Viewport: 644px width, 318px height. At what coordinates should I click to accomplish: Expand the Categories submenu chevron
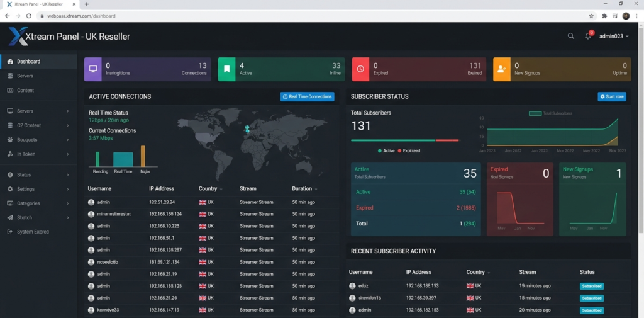tap(68, 203)
